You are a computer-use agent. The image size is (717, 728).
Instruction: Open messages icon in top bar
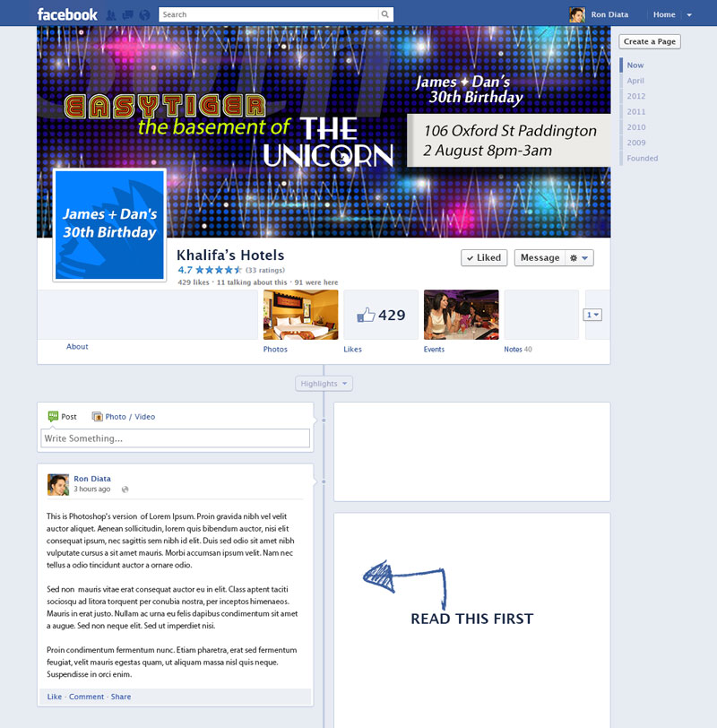tap(127, 15)
